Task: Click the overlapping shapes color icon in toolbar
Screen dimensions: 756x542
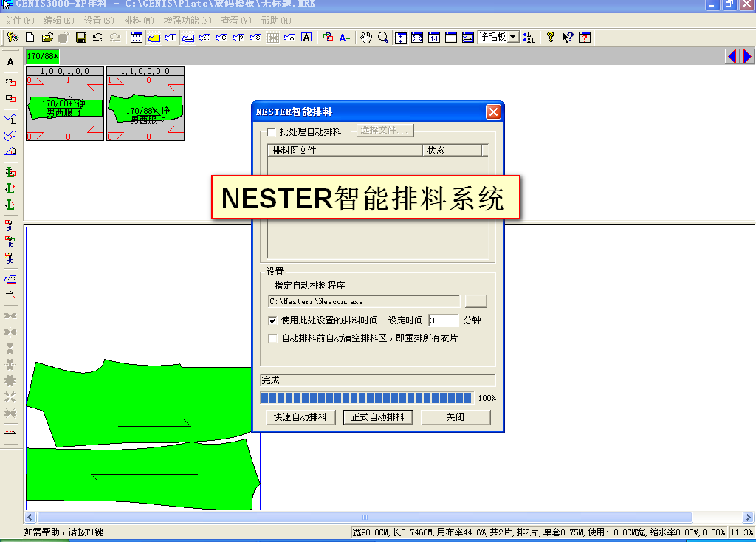Action: pos(329,37)
